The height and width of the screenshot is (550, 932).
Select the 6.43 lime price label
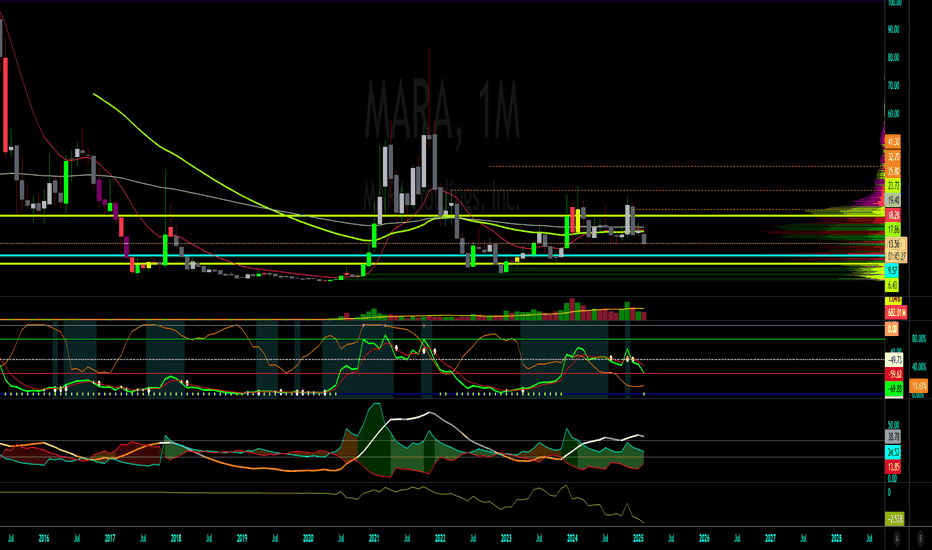(x=892, y=285)
